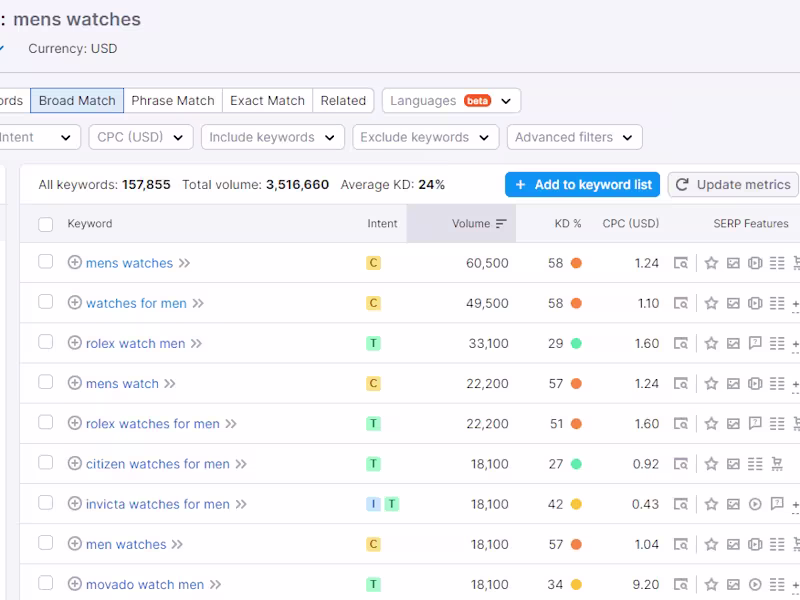Check the checkbox next to "rolex watch men"

pos(45,343)
